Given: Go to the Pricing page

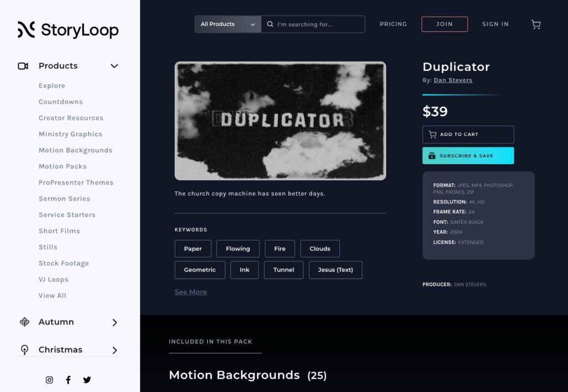Looking at the screenshot, I should (x=393, y=24).
